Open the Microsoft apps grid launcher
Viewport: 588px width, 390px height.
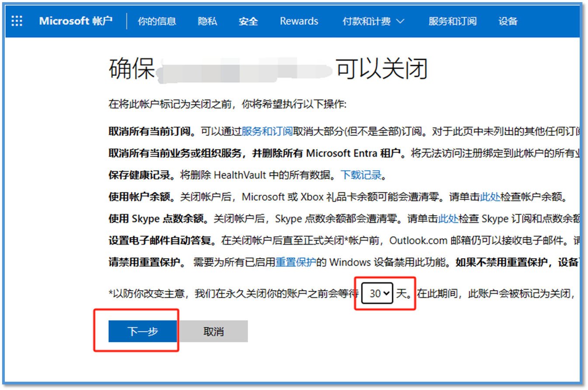(x=17, y=21)
